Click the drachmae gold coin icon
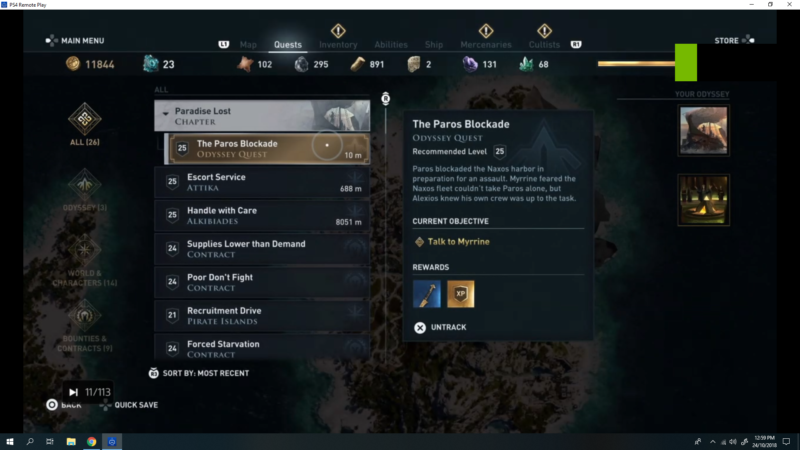This screenshot has height=450, width=800. 73,64
